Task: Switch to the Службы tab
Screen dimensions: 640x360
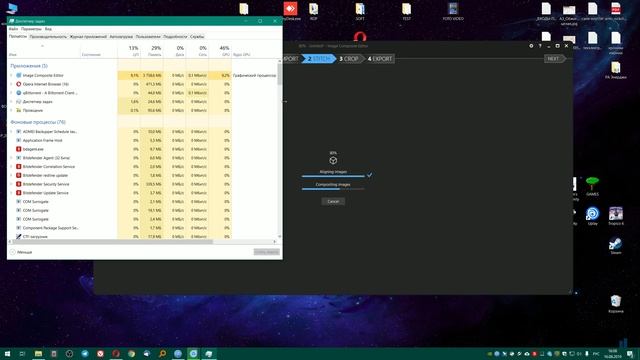Action: click(x=197, y=37)
